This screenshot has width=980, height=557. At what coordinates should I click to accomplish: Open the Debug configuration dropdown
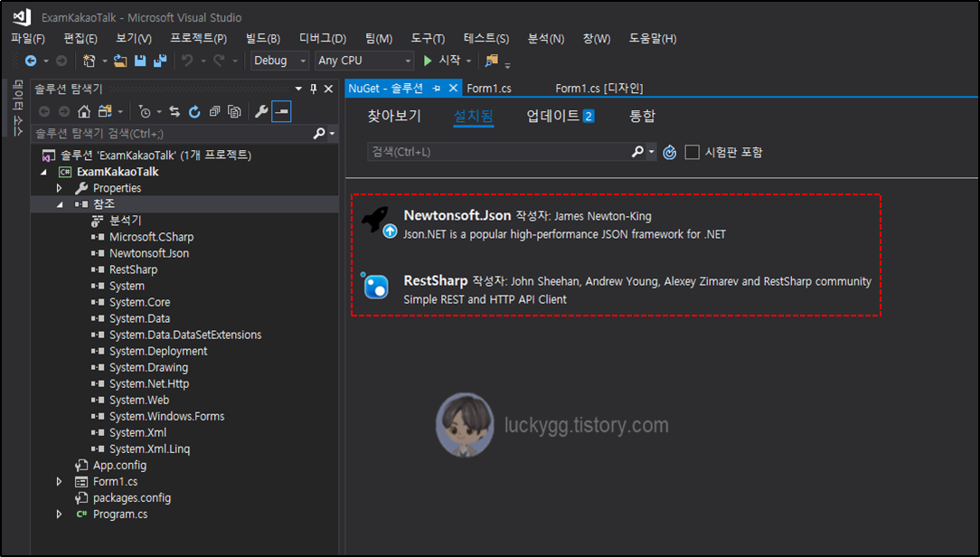[x=303, y=61]
